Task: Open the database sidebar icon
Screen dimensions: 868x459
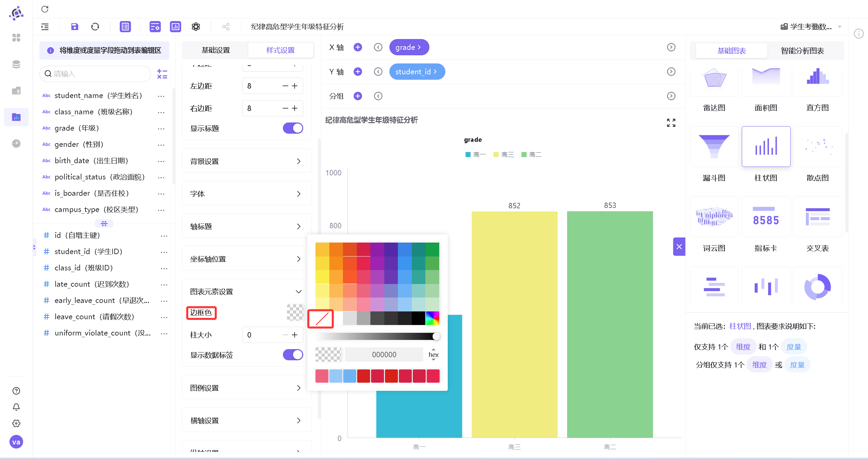Action: click(x=16, y=64)
